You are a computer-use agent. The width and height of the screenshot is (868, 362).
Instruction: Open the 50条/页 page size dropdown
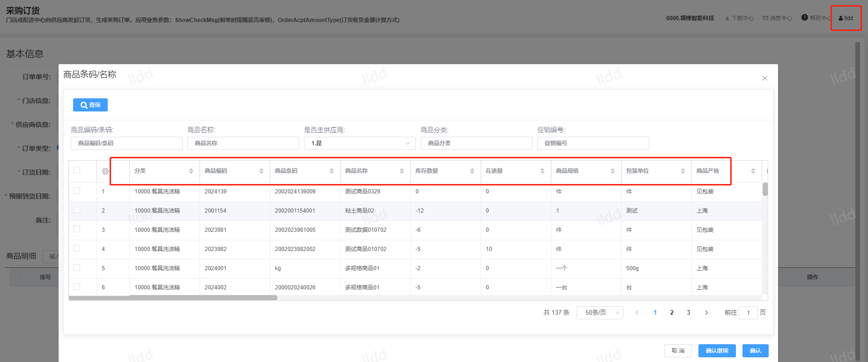600,312
